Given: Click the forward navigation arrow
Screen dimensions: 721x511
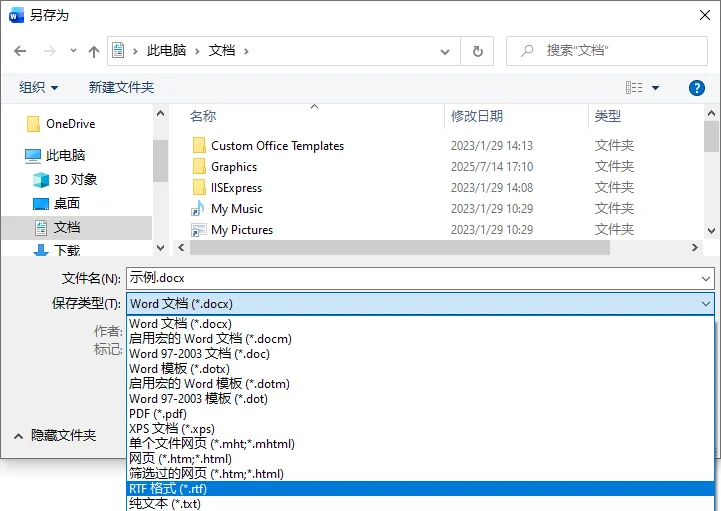Looking at the screenshot, I should click(x=50, y=51).
